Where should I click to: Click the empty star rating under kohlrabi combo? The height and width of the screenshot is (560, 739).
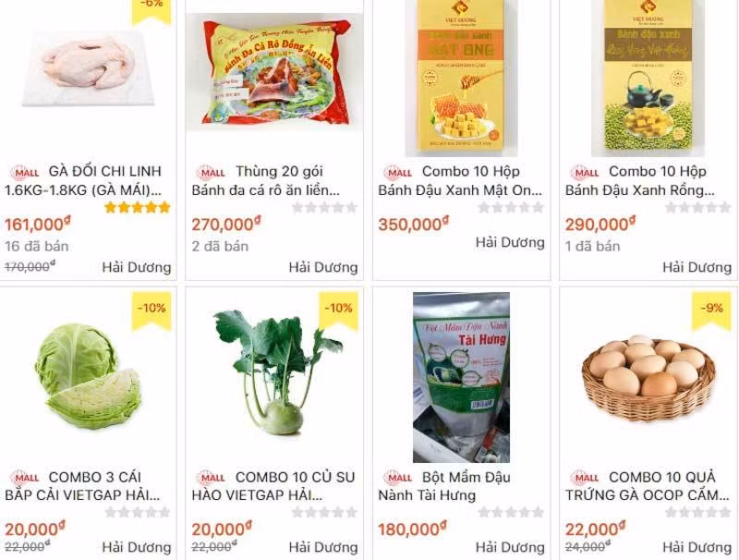tap(324, 512)
